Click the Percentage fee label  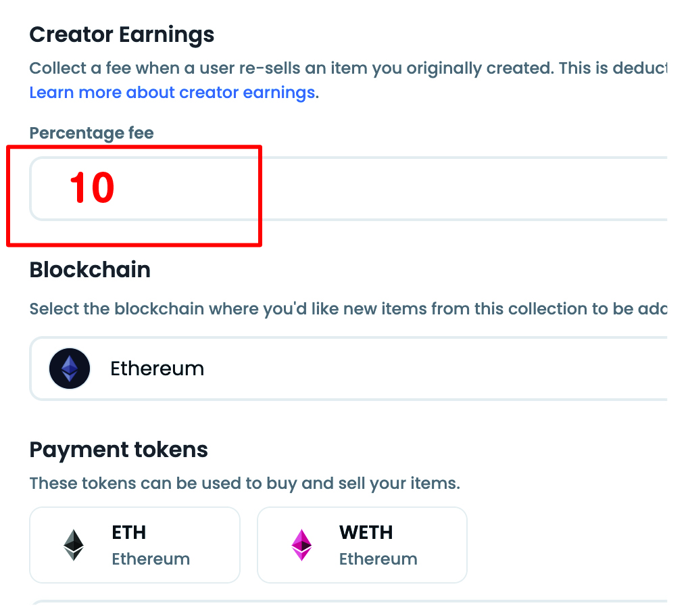pos(91,133)
